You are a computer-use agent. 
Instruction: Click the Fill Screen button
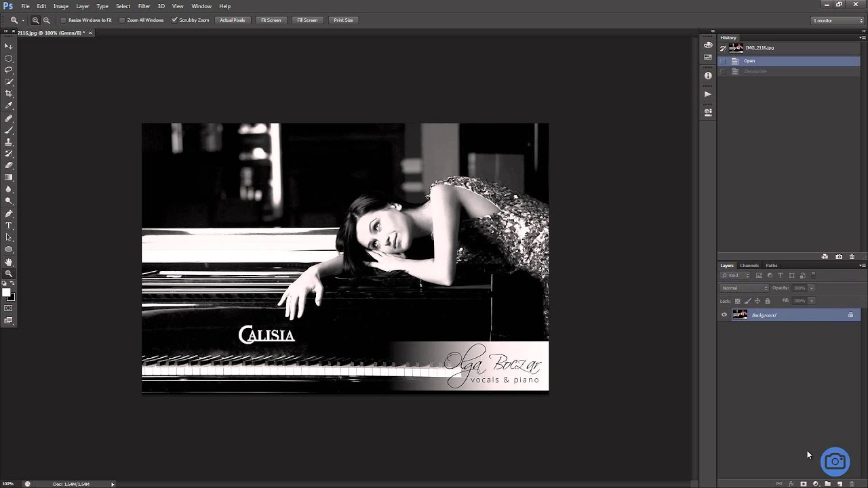pos(307,20)
